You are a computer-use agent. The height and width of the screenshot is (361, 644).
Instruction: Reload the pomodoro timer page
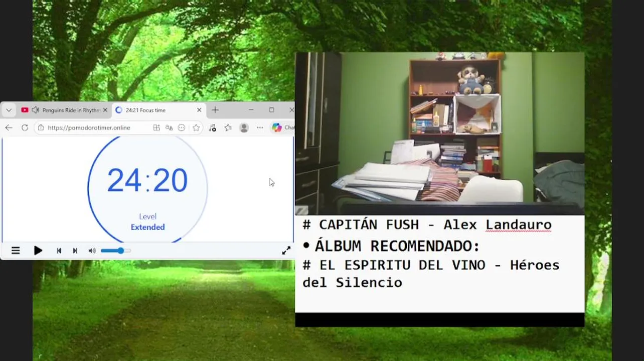pyautogui.click(x=25, y=128)
